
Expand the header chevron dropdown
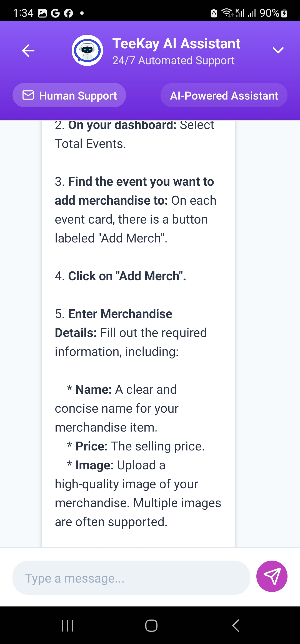pyautogui.click(x=278, y=50)
